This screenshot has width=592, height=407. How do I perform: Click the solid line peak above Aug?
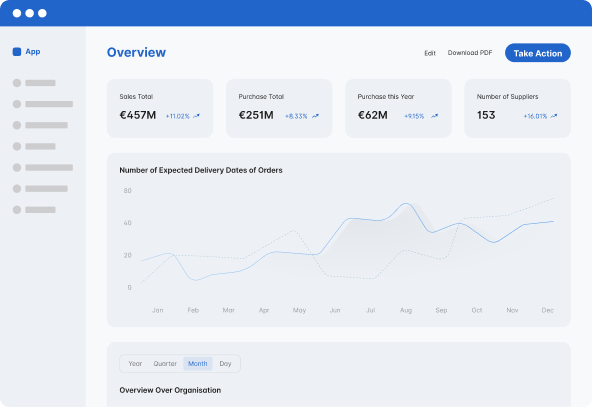(x=406, y=204)
